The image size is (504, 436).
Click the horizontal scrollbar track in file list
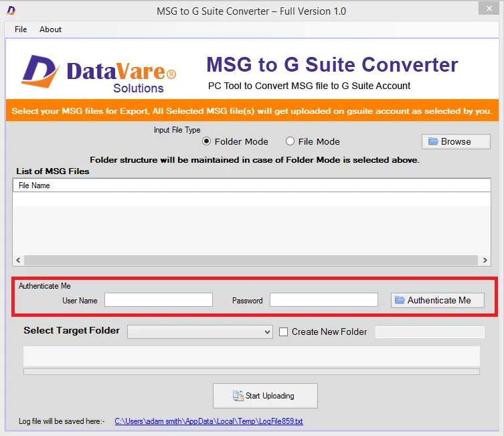[x=251, y=260]
